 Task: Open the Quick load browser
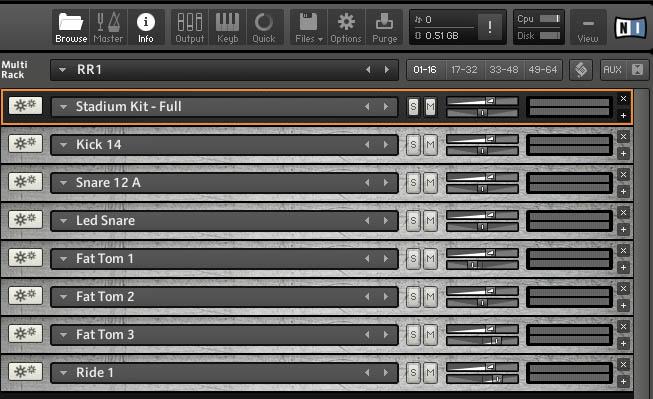tap(264, 27)
